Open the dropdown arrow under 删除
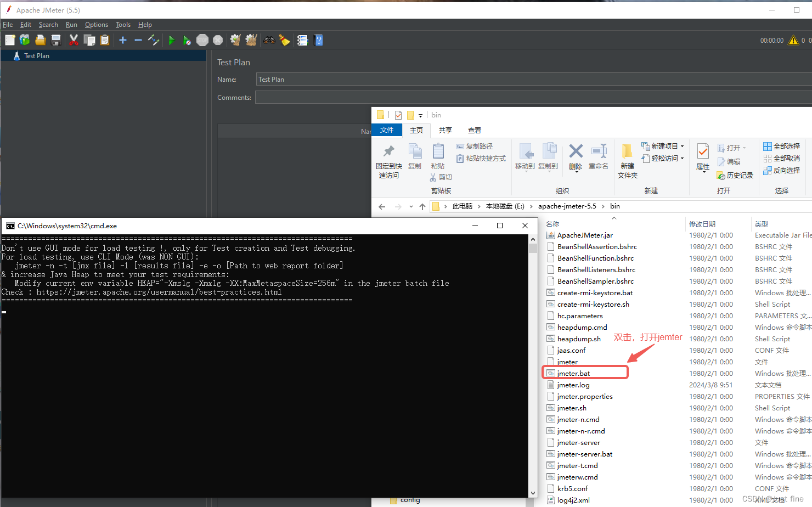 576,172
